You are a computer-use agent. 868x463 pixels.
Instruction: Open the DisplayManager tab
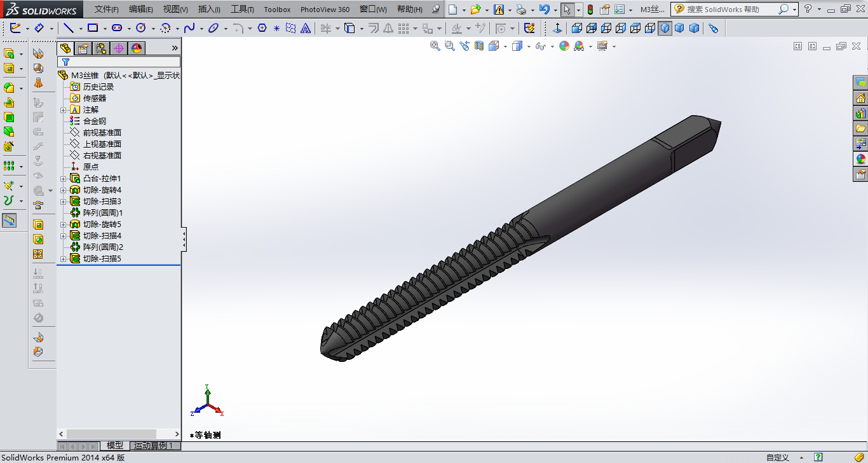[x=136, y=48]
